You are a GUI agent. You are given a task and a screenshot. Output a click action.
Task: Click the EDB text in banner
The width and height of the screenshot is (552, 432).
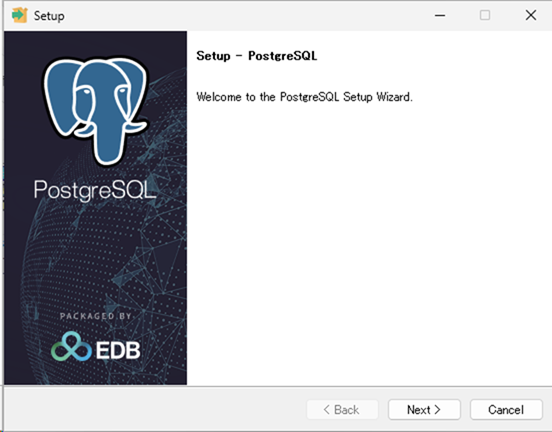[118, 350]
